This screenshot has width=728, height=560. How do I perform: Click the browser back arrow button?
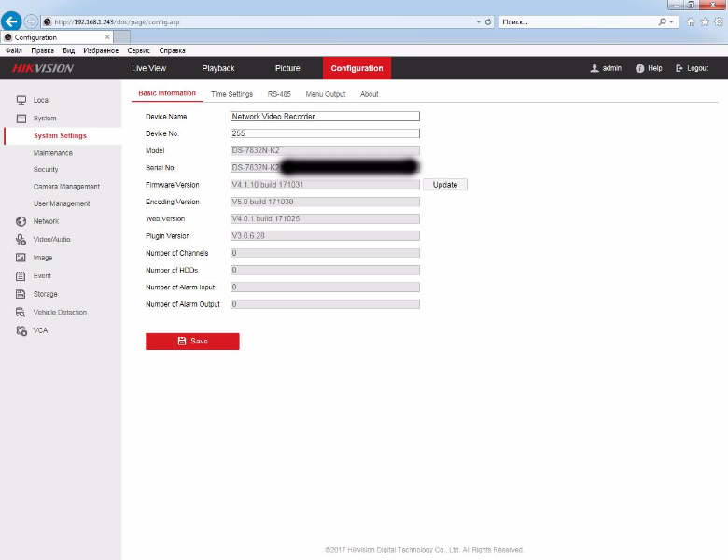click(x=11, y=21)
